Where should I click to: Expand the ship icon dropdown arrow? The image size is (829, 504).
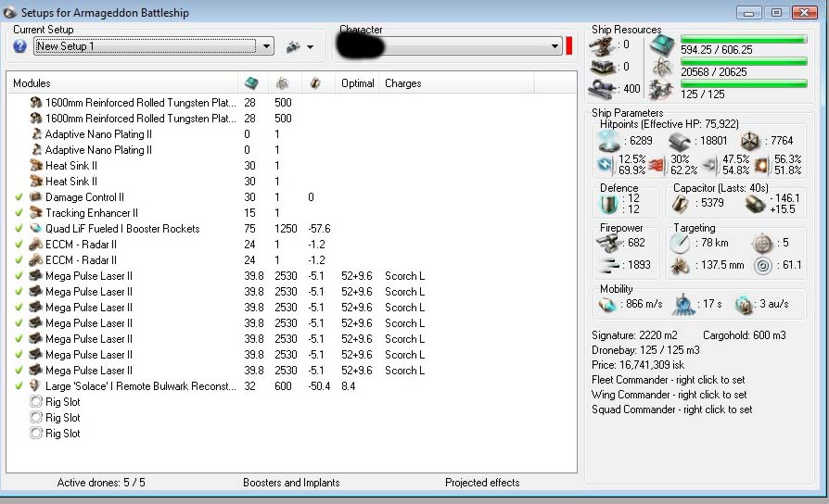[311, 47]
